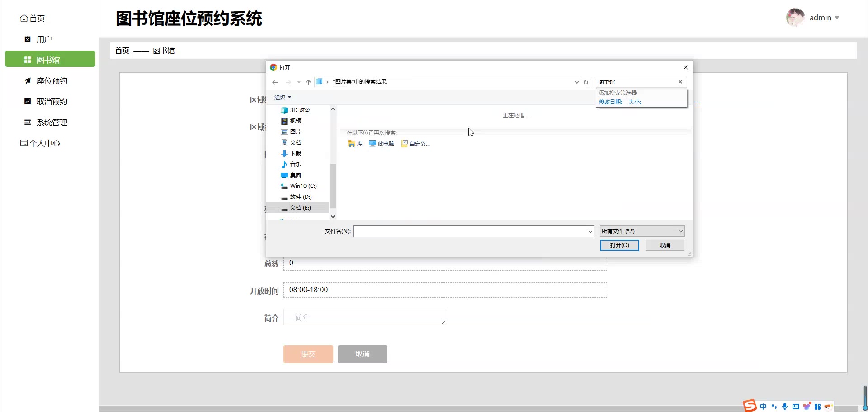Open the Sogou skin shirt icon
The width and height of the screenshot is (868, 412).
807,406
